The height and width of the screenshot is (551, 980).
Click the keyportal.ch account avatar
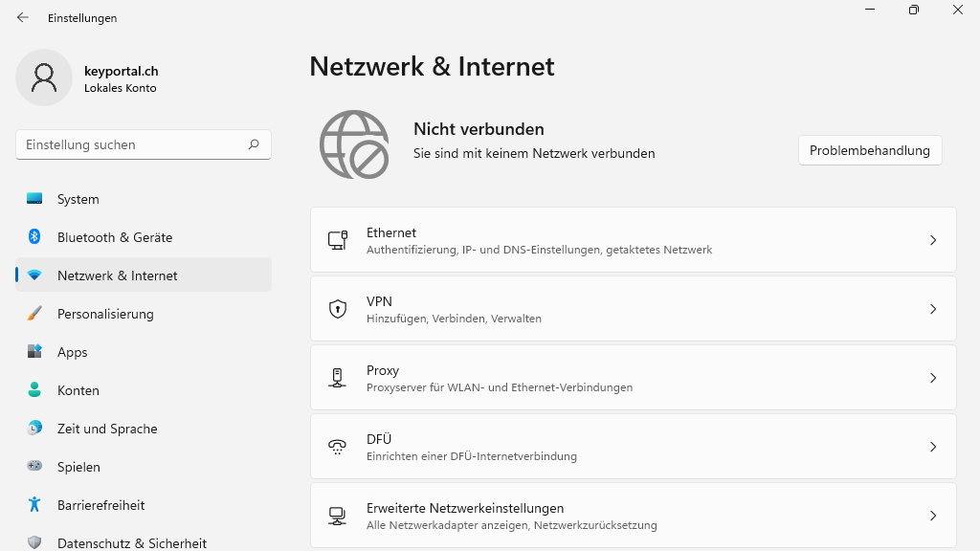(x=44, y=77)
